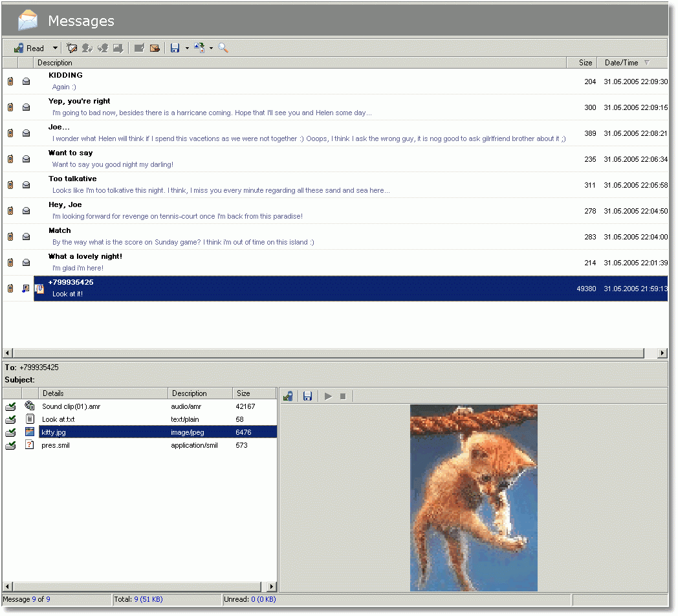Click 'Message 9 of 9' in status bar

click(x=27, y=600)
